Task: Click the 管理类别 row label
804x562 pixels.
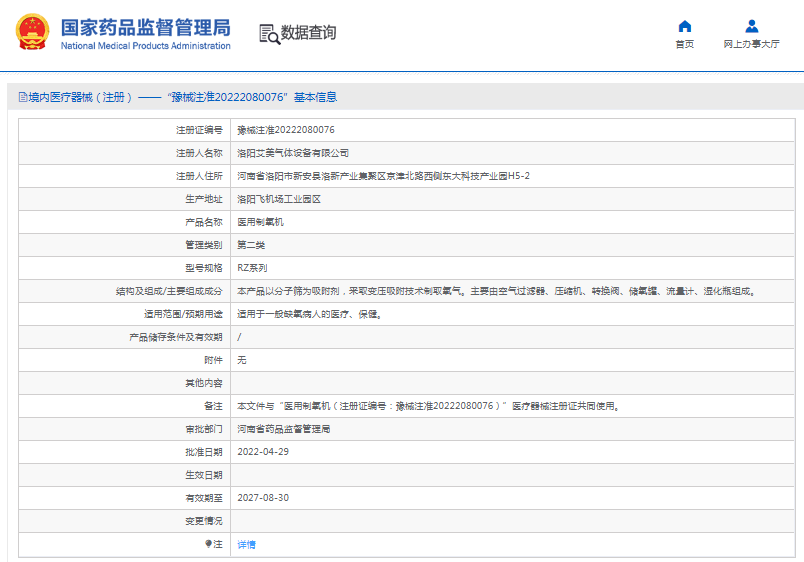Action: pos(204,245)
